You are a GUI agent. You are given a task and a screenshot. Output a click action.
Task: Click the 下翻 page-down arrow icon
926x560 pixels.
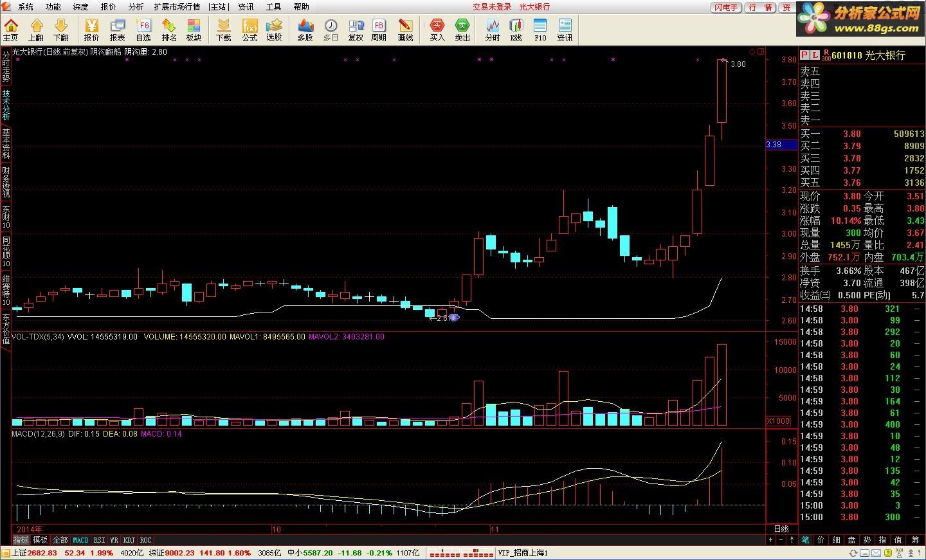pos(60,30)
